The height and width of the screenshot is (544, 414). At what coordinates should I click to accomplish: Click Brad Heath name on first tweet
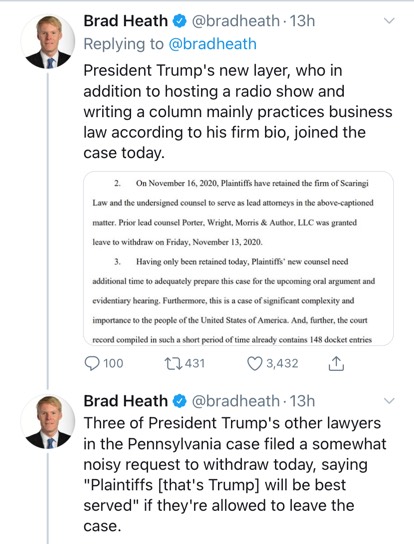pos(126,21)
